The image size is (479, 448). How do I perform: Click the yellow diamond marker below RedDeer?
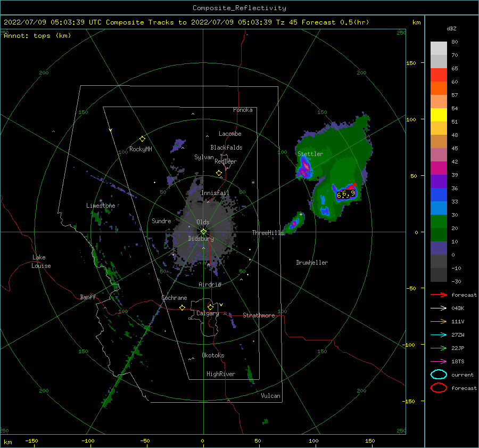click(x=219, y=173)
